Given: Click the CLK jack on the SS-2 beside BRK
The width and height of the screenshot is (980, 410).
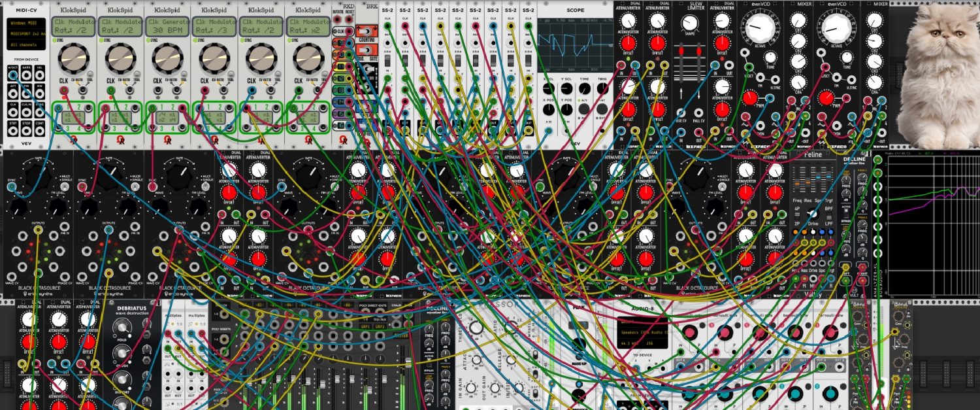Looking at the screenshot, I should [387, 26].
